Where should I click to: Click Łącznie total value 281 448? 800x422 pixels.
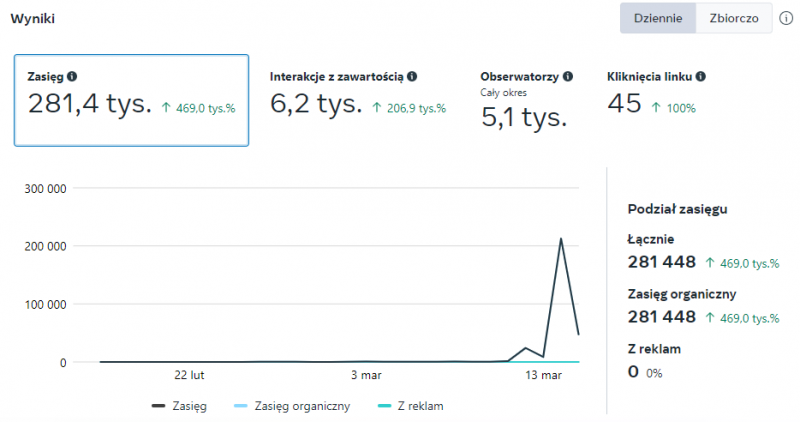click(x=661, y=262)
